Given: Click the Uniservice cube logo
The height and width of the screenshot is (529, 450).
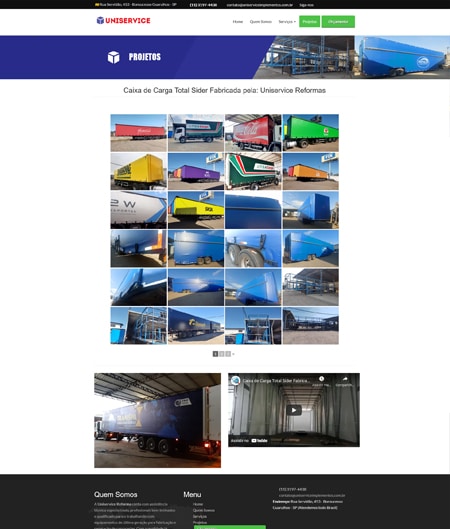Looking at the screenshot, I should (100, 20).
